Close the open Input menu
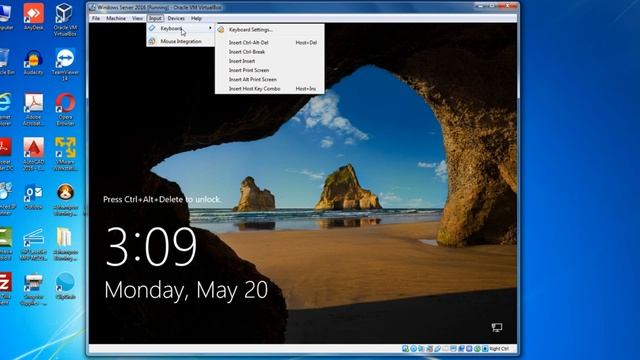 click(x=155, y=18)
